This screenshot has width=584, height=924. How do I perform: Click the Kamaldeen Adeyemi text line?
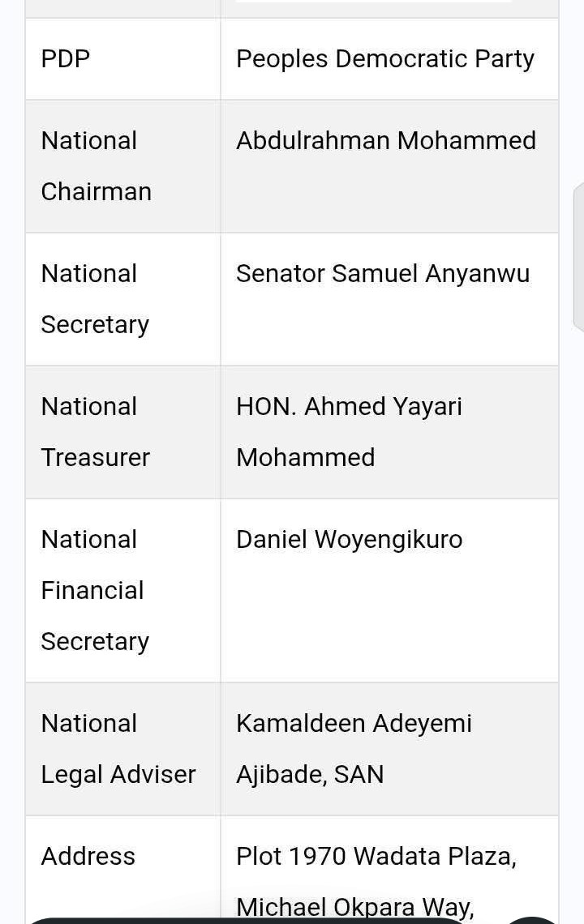click(354, 724)
